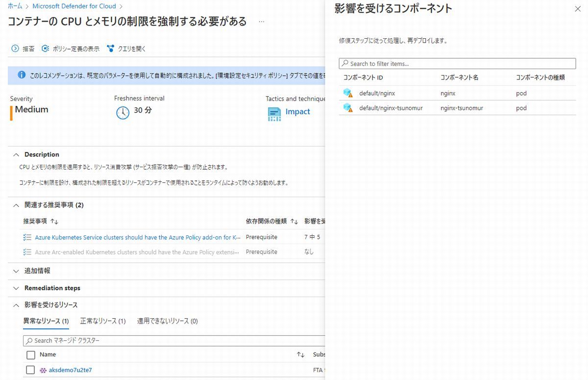Click component name (コンポーネント名) column header

coord(459,77)
